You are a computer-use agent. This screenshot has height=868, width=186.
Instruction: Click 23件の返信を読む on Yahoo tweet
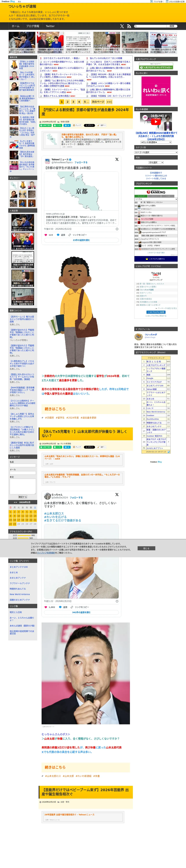point(81,240)
